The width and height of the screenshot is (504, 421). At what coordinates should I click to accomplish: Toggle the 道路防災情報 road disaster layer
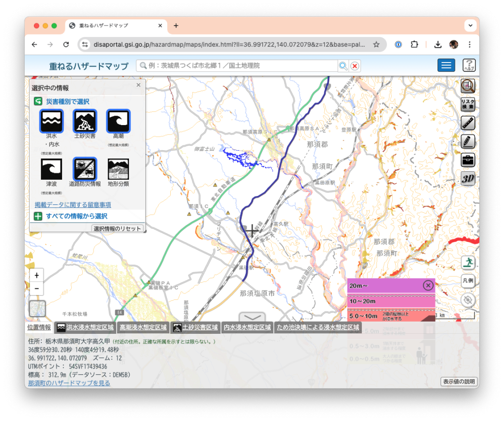coord(85,169)
